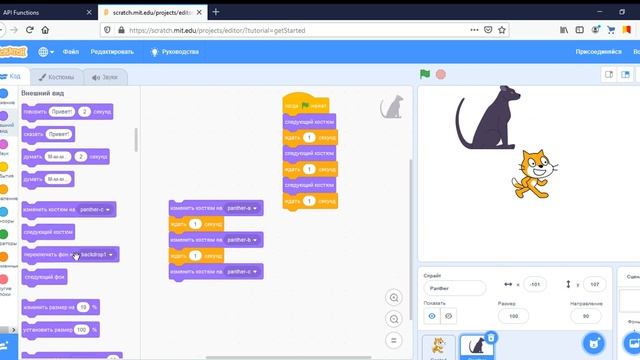Click the 'следующий фон' palette block

coord(44,277)
